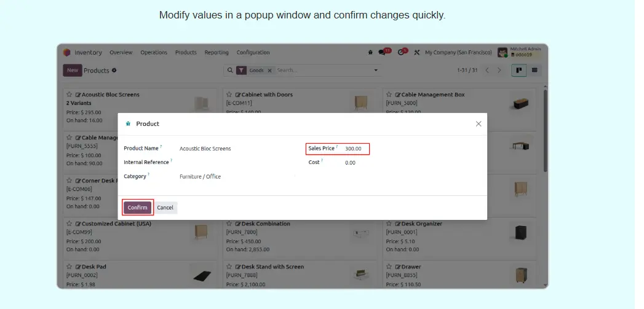The image size is (644, 309).
Task: Click the Cost value field
Action: coord(351,163)
